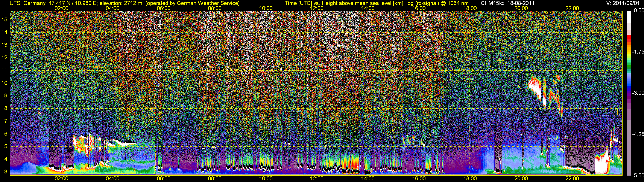This screenshot has width=644, height=182.
Task: Click the -0.50 value on the color scale
Action: pyautogui.click(x=638, y=11)
